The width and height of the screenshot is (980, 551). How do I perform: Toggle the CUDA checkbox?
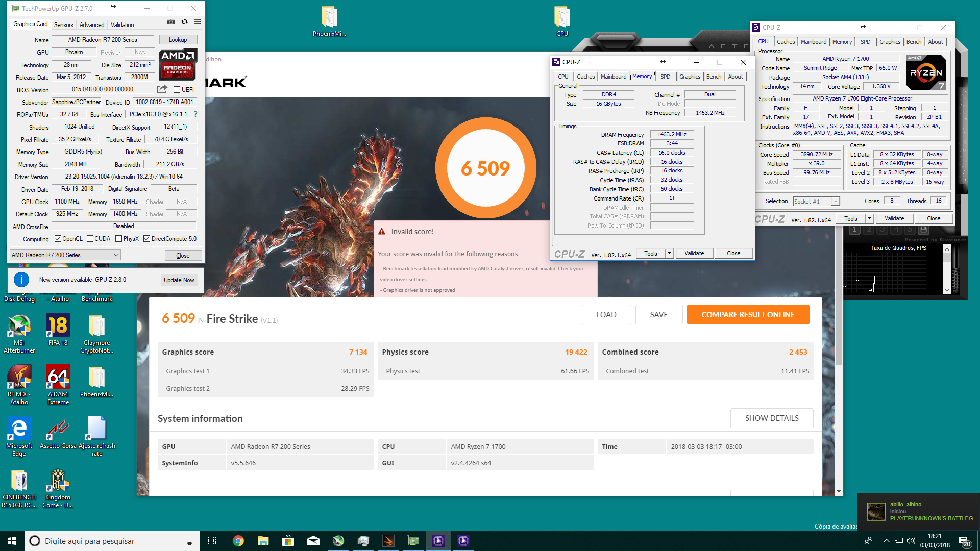(x=90, y=239)
